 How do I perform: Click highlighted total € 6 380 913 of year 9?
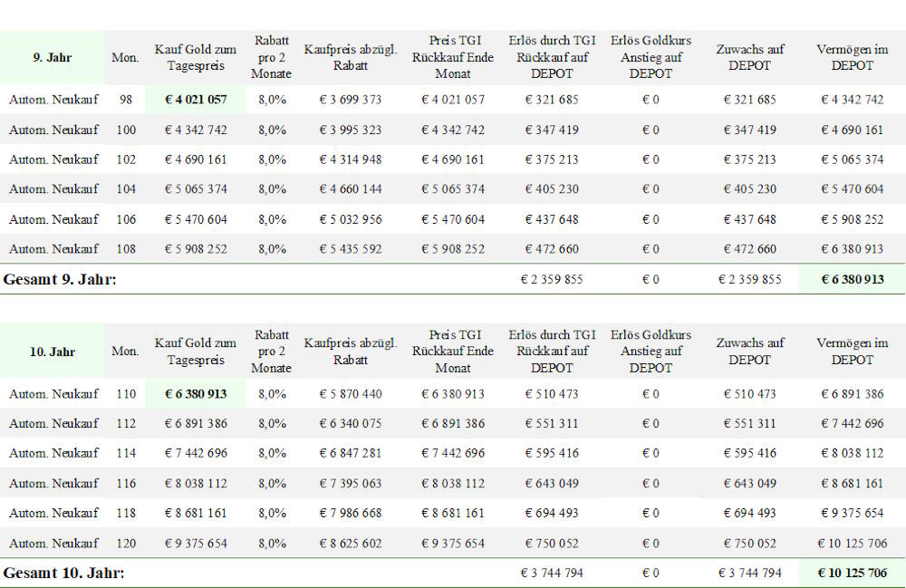[853, 280]
